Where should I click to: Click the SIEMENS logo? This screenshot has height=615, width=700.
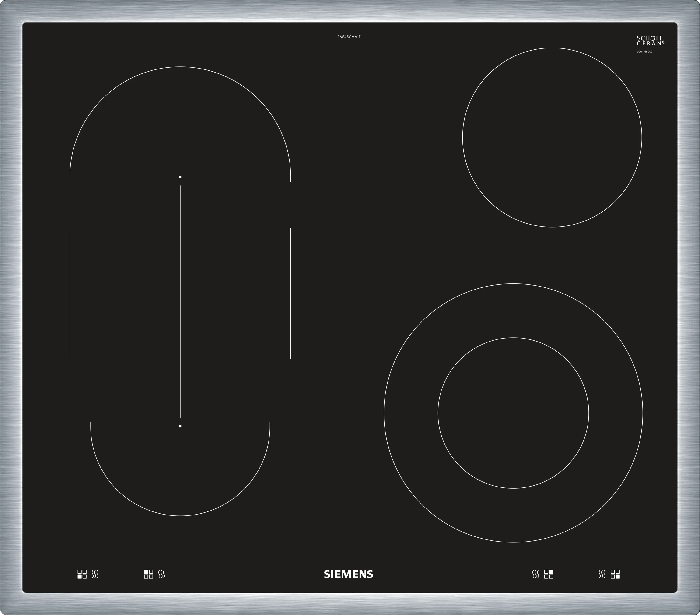(x=349, y=574)
